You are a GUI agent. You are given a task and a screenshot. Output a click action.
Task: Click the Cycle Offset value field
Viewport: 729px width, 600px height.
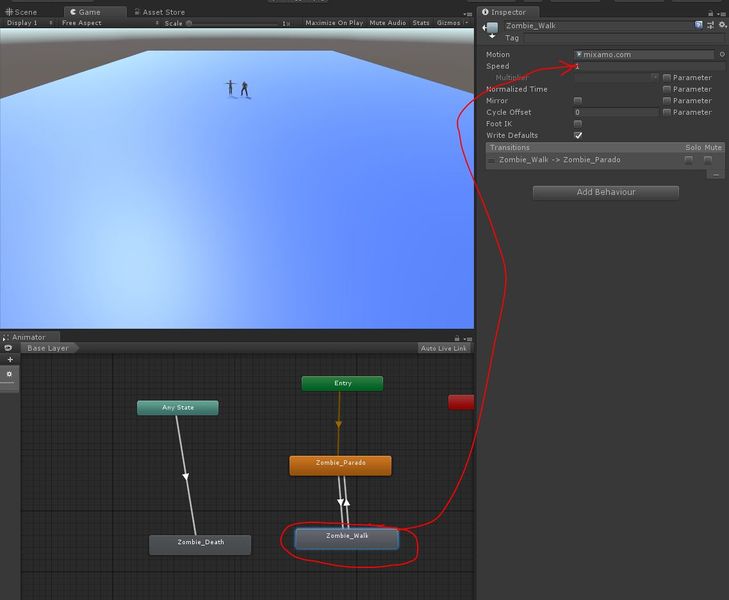[x=616, y=112]
